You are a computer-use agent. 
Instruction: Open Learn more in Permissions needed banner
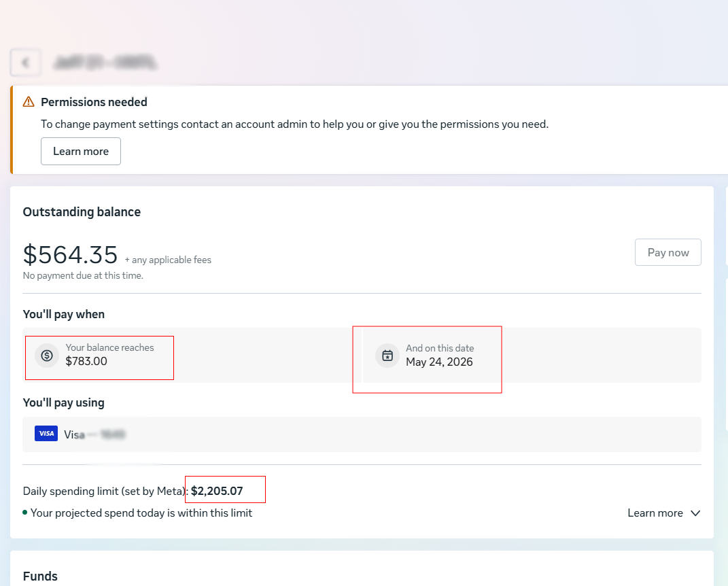(81, 152)
